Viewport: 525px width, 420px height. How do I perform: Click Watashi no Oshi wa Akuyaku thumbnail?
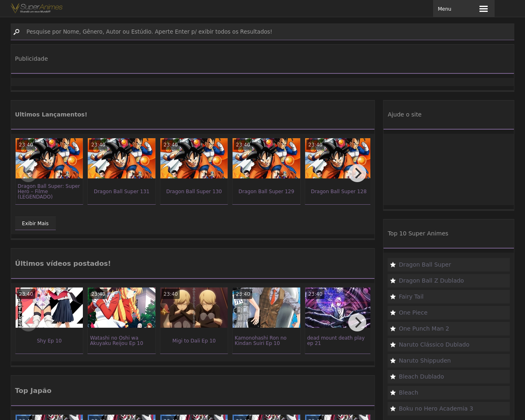(121, 308)
